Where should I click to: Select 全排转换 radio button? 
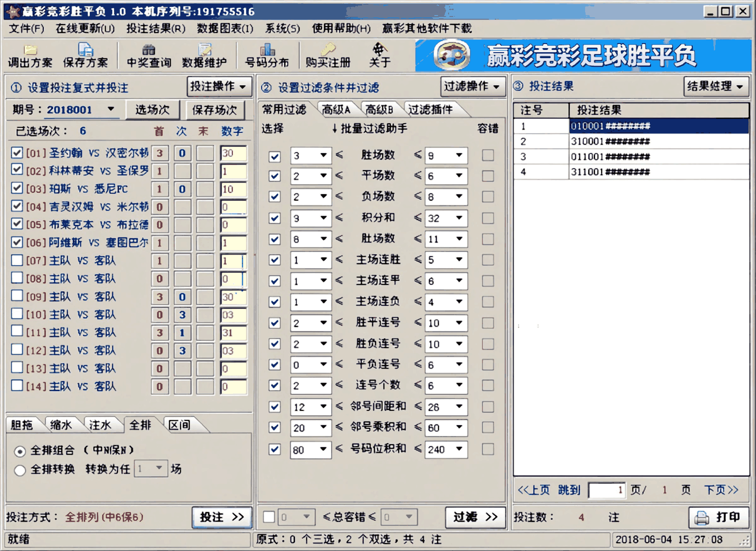pos(20,470)
